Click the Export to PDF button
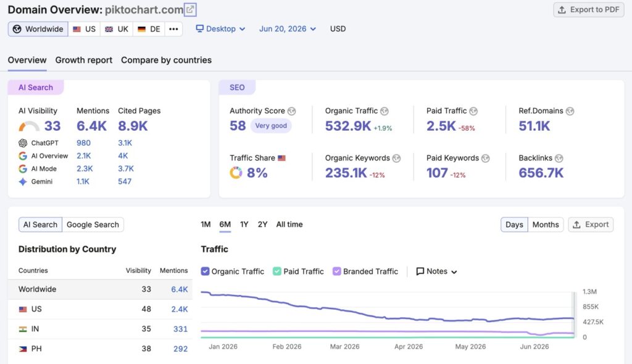632x364 pixels. tap(588, 10)
